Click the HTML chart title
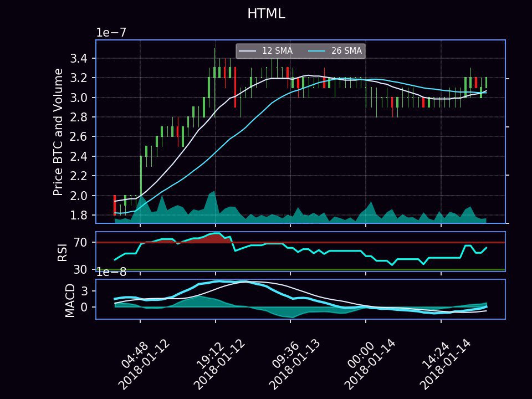Screen dimensions: 532x399 coord(267,14)
